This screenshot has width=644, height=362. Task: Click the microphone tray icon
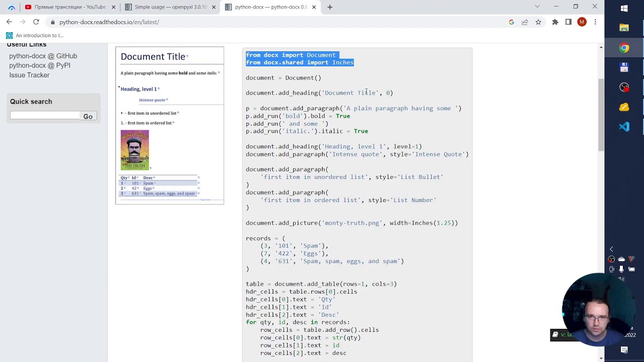[x=621, y=269]
